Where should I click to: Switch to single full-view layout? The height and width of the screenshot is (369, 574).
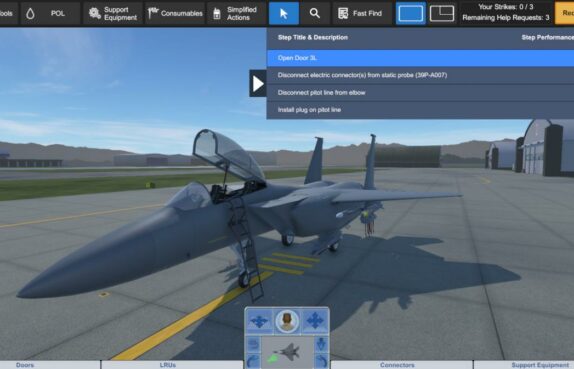click(411, 13)
